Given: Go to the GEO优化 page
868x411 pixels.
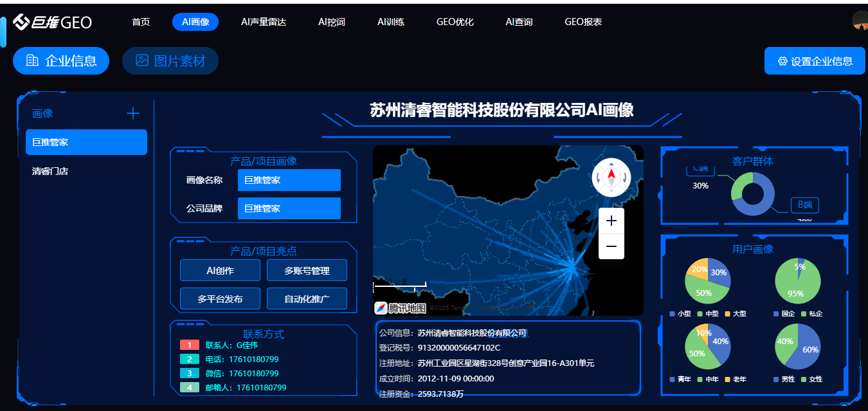Looking at the screenshot, I should pyautogui.click(x=455, y=22).
